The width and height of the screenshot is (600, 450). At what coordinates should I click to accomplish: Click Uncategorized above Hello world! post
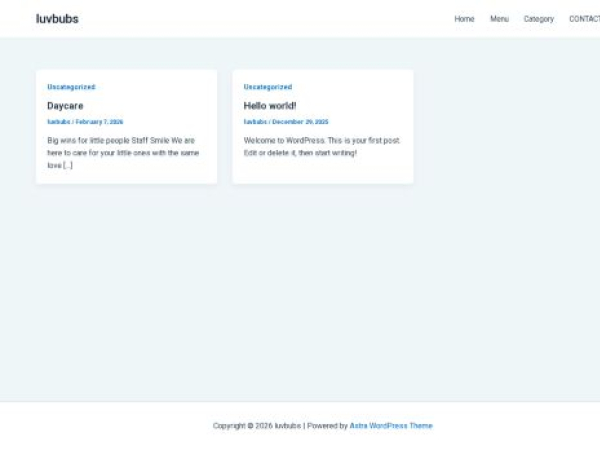click(x=268, y=87)
